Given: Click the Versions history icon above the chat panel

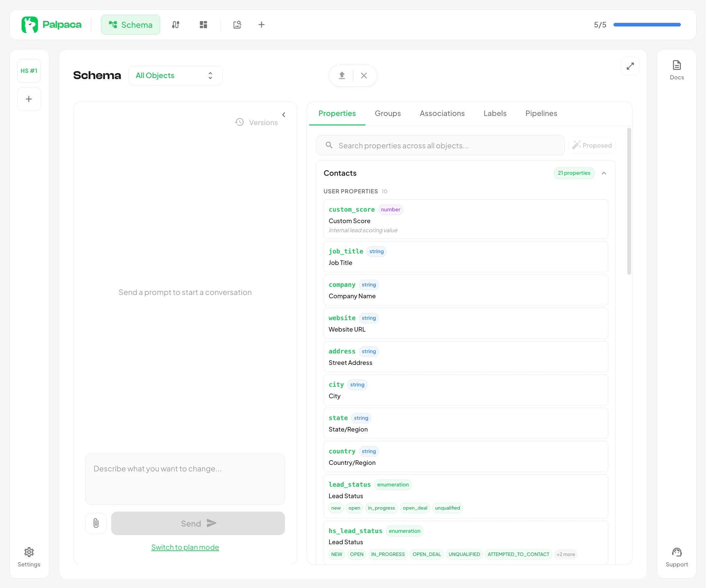Looking at the screenshot, I should click(239, 122).
